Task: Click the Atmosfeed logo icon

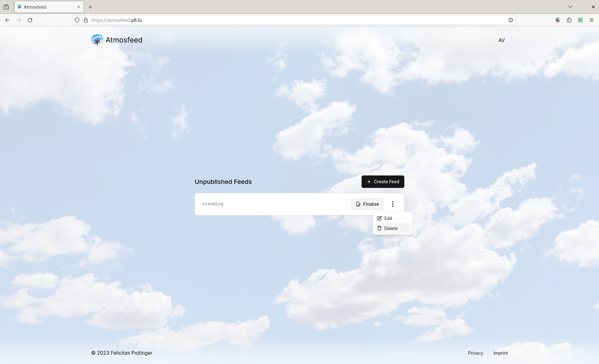Action: click(x=97, y=40)
